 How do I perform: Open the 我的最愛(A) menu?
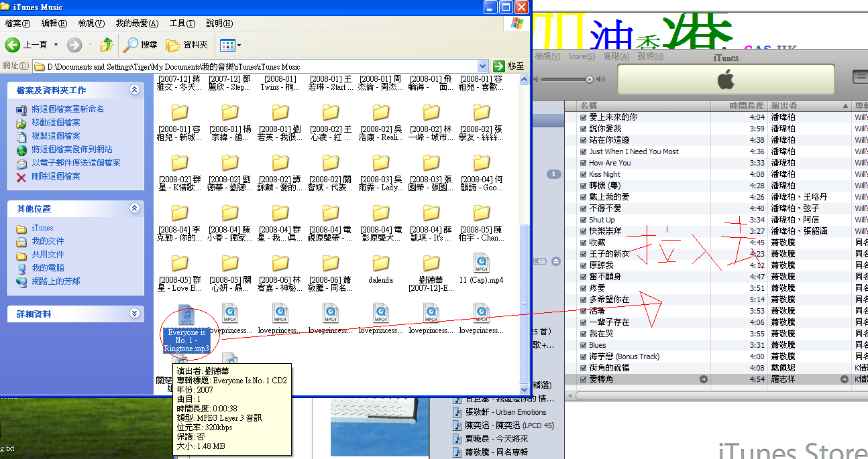click(x=137, y=23)
